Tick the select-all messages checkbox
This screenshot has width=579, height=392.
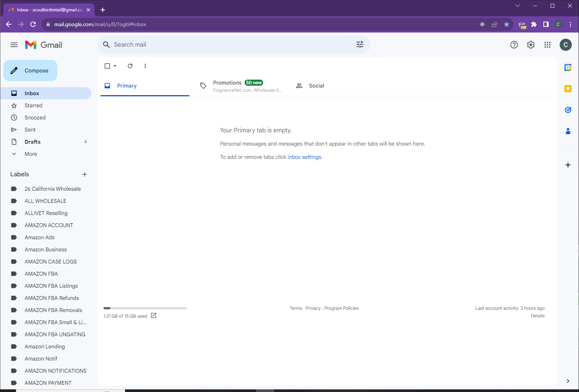(x=107, y=66)
